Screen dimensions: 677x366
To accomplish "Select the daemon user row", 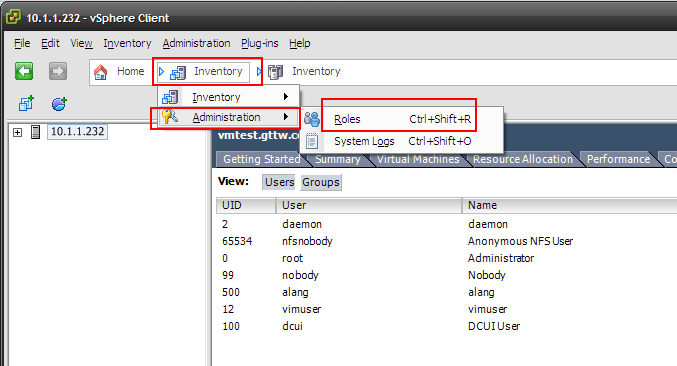I will [x=446, y=224].
